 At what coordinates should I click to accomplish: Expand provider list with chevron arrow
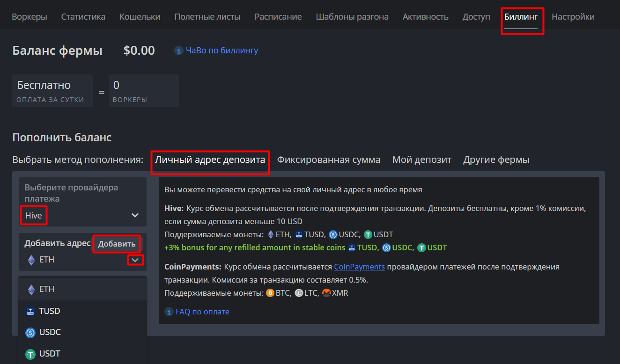(x=135, y=215)
